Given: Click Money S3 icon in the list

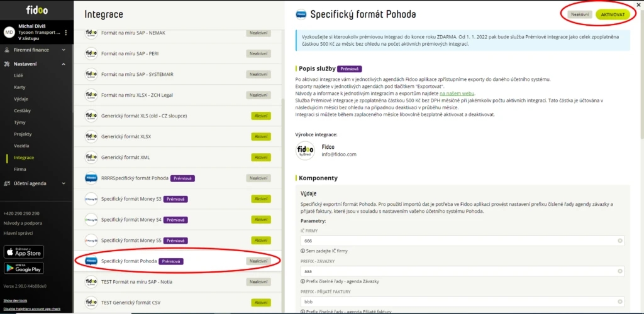Looking at the screenshot, I should [x=91, y=199].
